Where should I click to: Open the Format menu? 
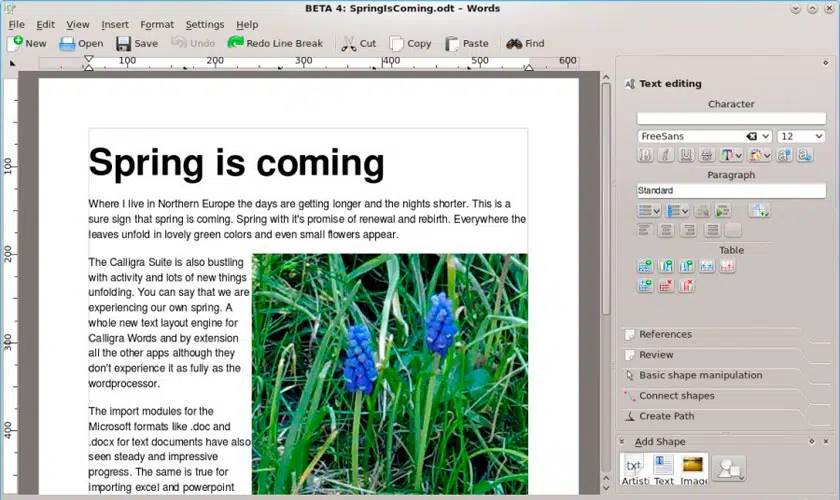click(157, 25)
